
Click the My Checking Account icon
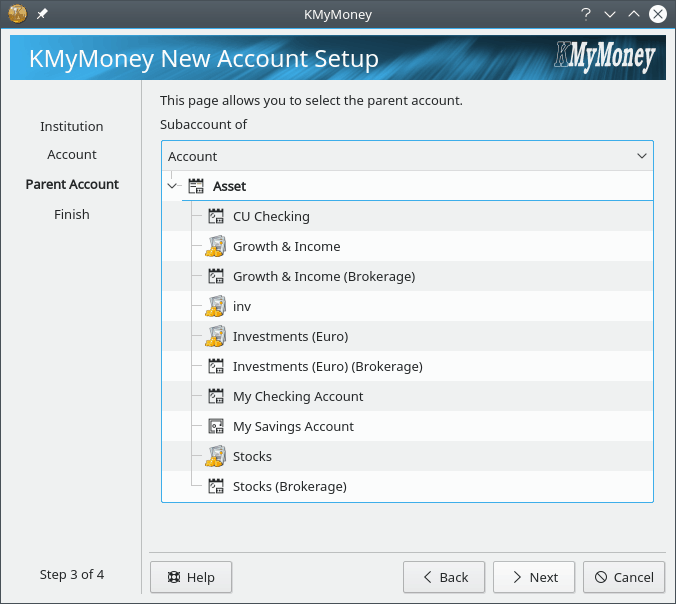(216, 396)
